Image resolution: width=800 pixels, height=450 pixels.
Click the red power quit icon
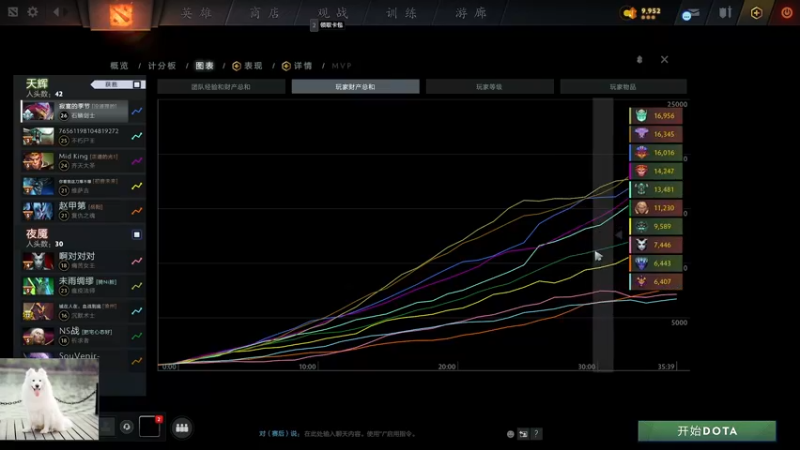(787, 13)
